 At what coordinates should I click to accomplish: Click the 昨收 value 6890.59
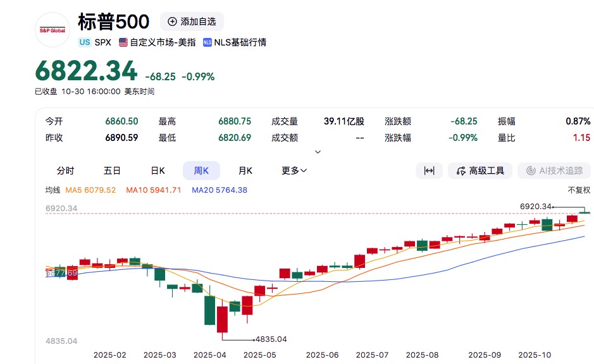tap(121, 137)
